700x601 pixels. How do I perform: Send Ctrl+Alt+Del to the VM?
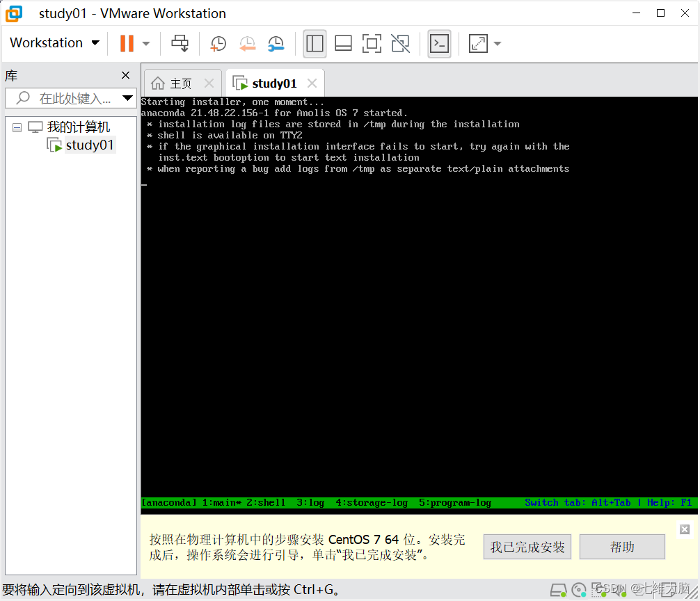180,43
